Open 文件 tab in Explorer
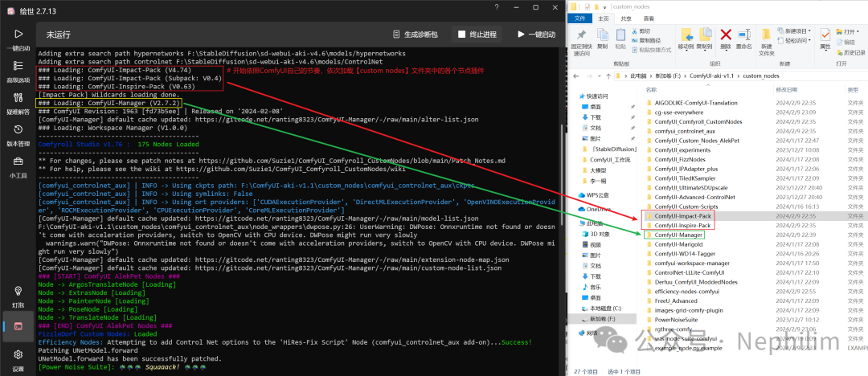Image resolution: width=868 pixels, height=376 pixels. [579, 18]
